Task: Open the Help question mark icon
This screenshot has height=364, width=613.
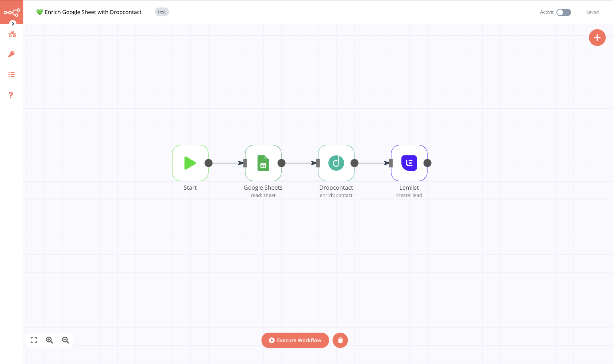Action: point(11,95)
